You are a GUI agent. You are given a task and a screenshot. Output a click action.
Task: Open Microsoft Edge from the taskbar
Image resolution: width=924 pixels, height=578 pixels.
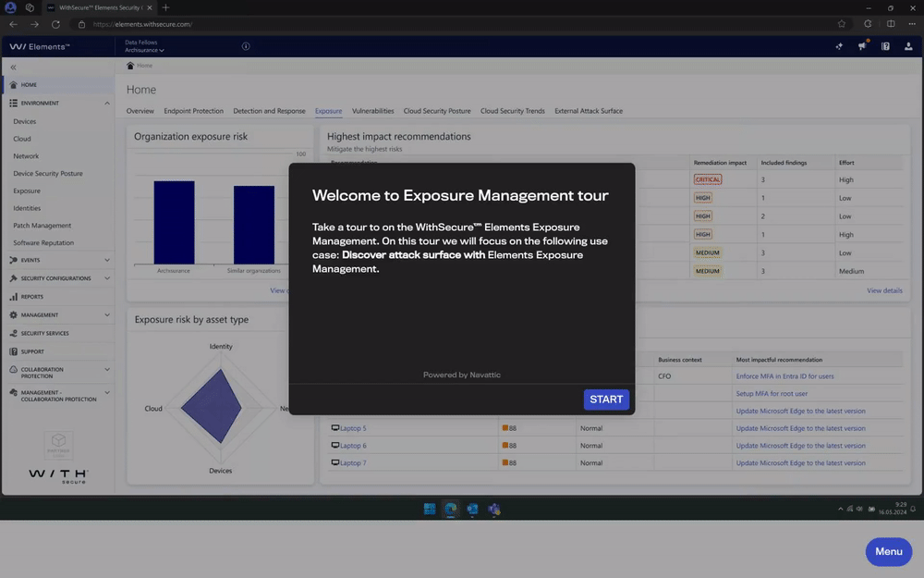point(451,509)
